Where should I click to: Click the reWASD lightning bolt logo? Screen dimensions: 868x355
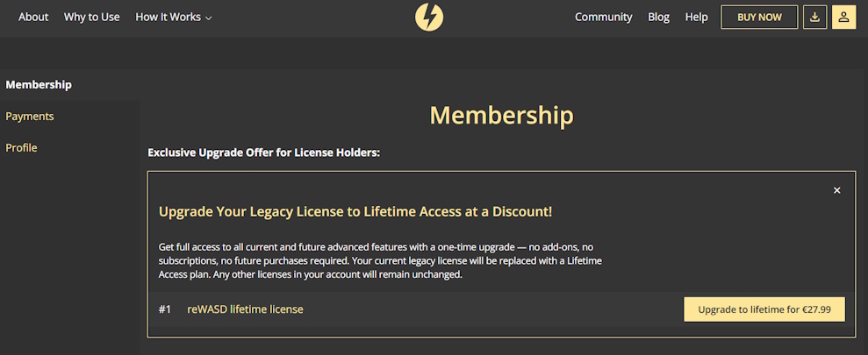coord(429,18)
